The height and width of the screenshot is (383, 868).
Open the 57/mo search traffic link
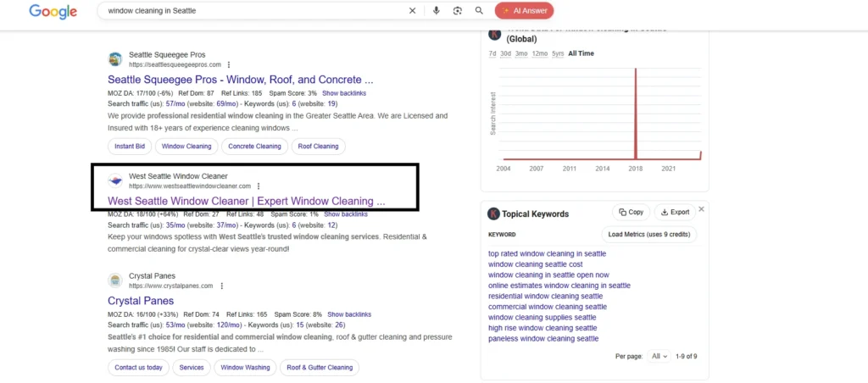tap(175, 103)
